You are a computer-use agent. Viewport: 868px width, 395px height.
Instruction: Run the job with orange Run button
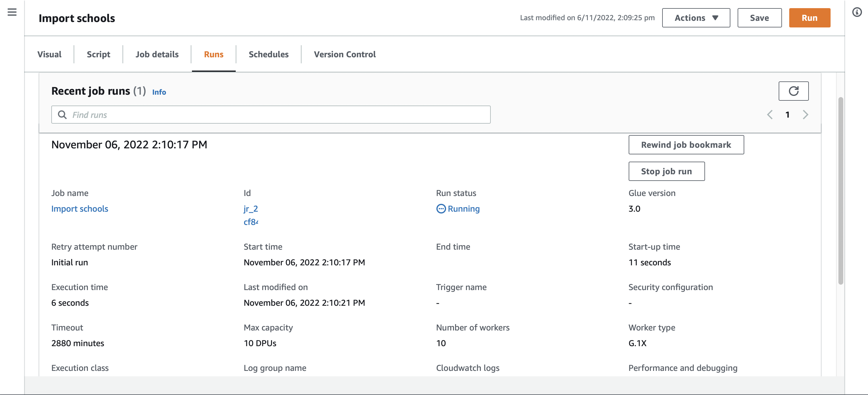(809, 18)
